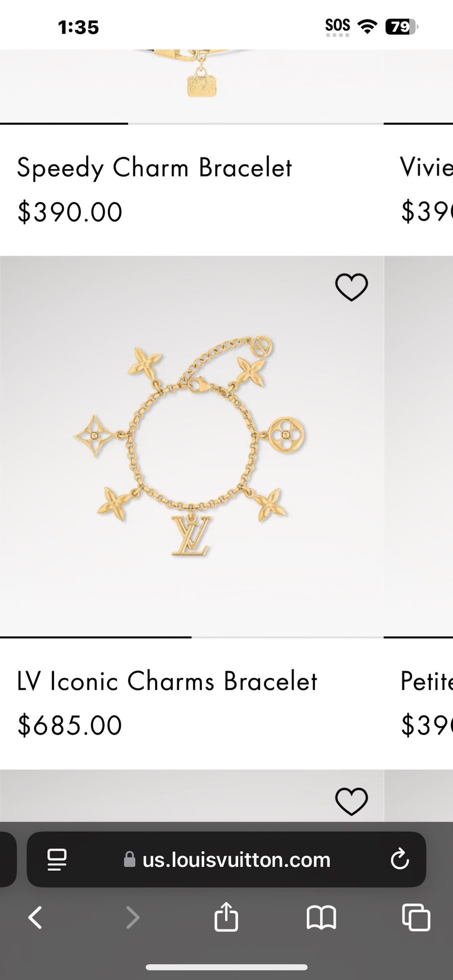Tap the $390.00 price of Speedy bracelet
This screenshot has width=453, height=980.
[x=70, y=212]
